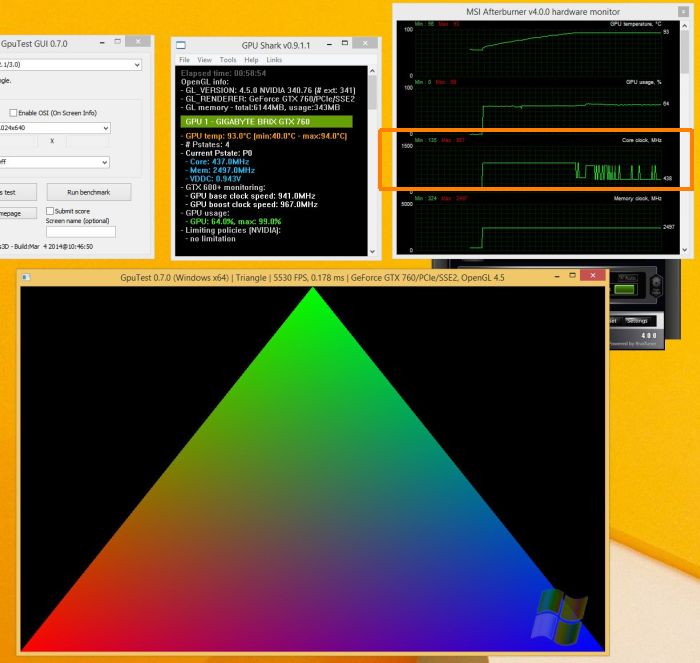Maximize the GpuTest GUI 0.7.0 window

coord(117,42)
